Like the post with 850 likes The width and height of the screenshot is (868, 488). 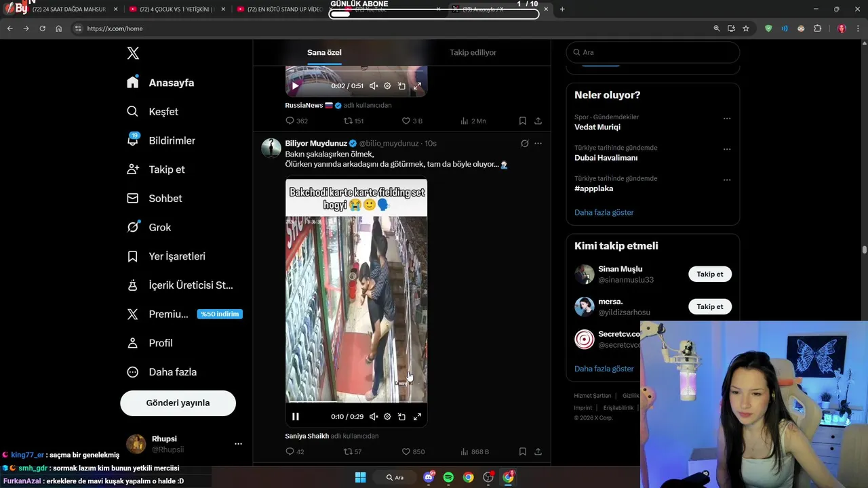click(413, 451)
